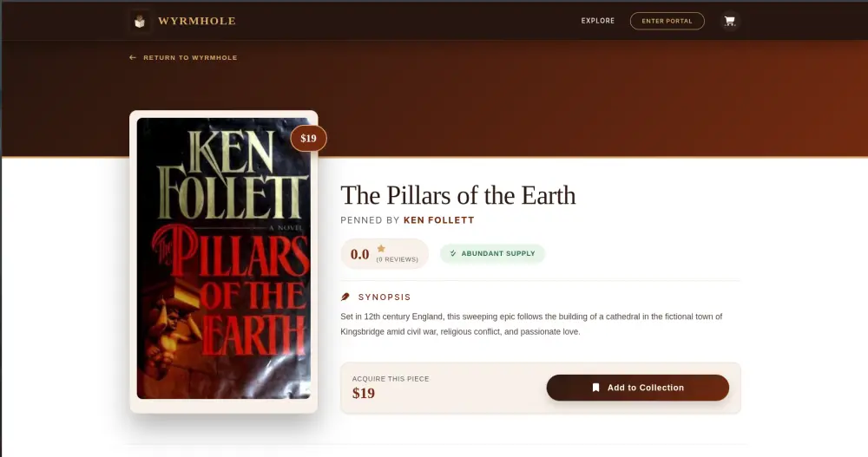The height and width of the screenshot is (457, 868).
Task: Add the book to collection
Action: (x=638, y=388)
